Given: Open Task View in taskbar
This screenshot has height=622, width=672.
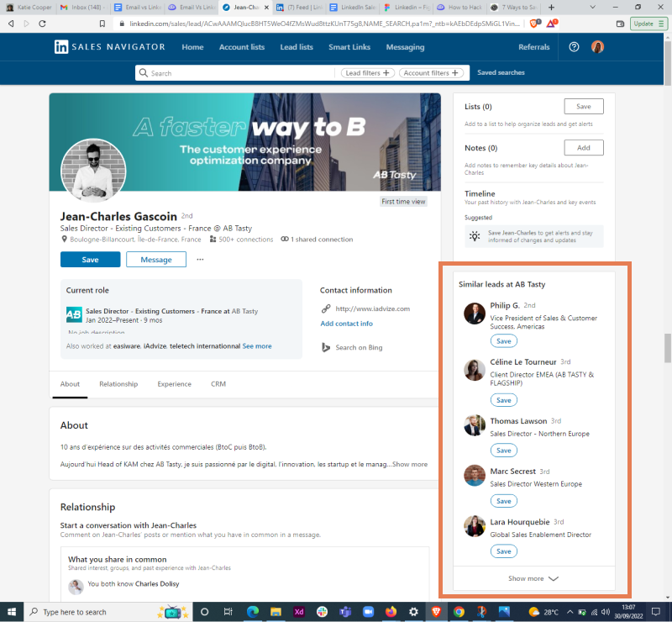Looking at the screenshot, I should [228, 612].
